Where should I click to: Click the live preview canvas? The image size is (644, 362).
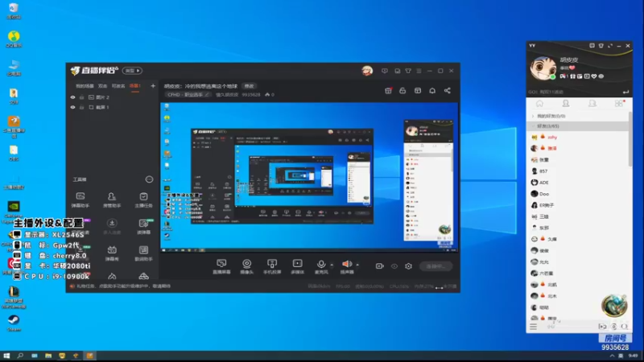(x=309, y=177)
